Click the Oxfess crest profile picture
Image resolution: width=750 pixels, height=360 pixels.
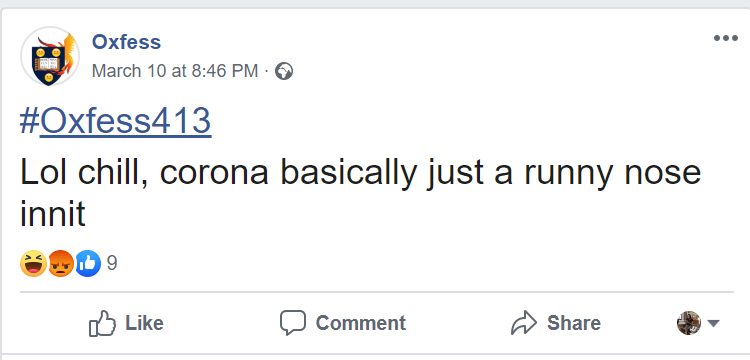coord(50,56)
